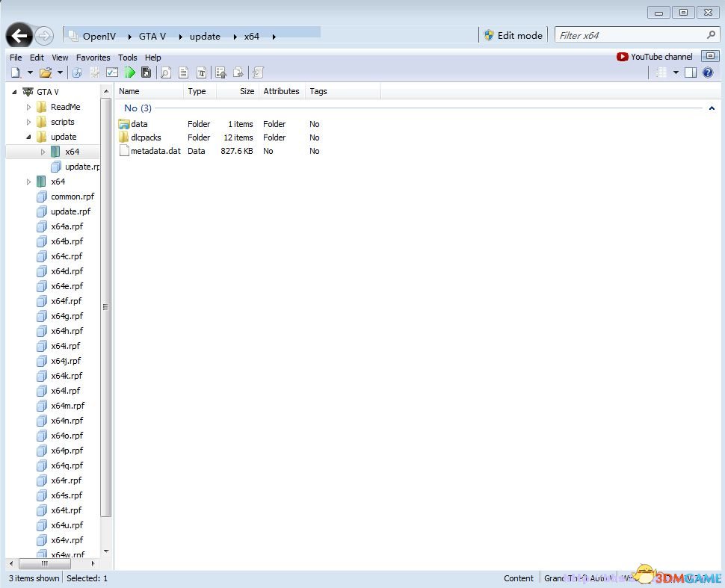The image size is (725, 588).
Task: Select the data folder row
Action: tap(219, 124)
